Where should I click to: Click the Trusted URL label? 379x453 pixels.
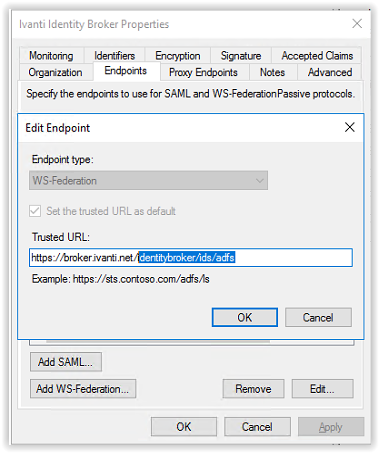coord(61,237)
